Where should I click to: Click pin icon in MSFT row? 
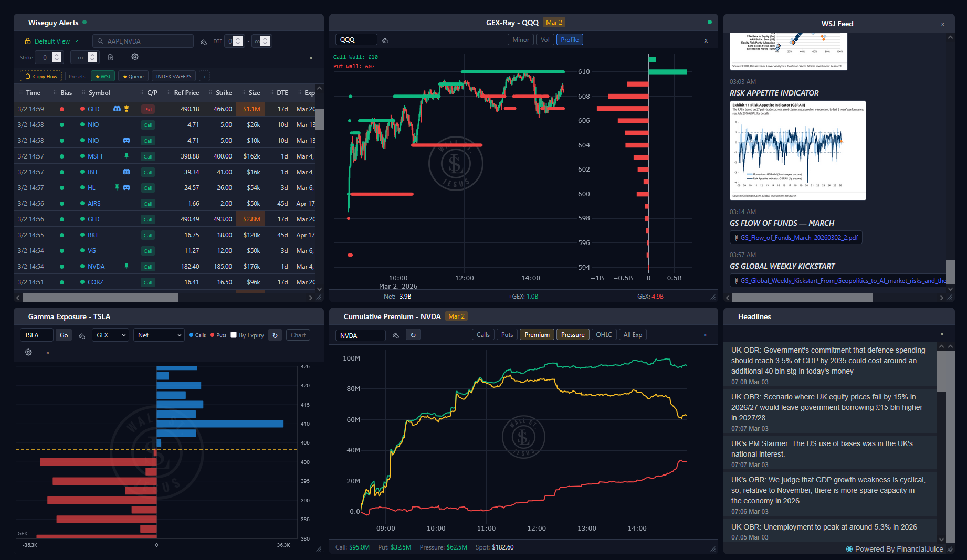coord(126,156)
